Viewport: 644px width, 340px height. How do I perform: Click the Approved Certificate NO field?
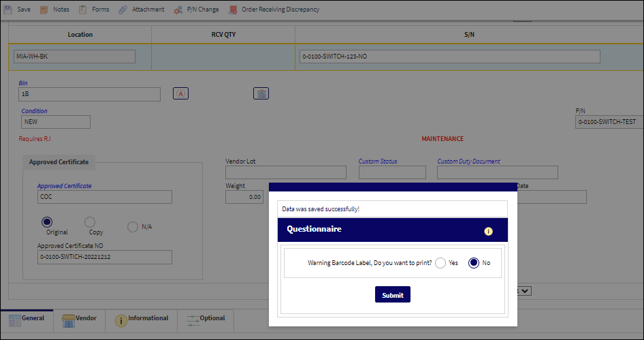point(105,257)
